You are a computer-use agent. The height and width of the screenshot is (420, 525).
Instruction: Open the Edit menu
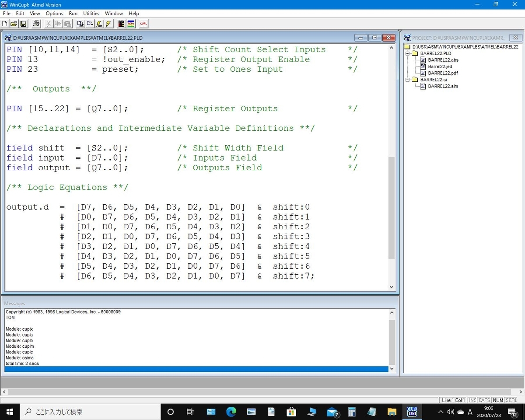coord(20,14)
